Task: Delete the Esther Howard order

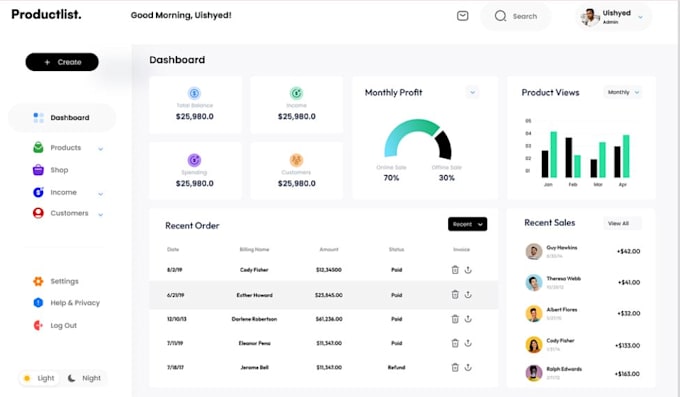Action: point(455,295)
